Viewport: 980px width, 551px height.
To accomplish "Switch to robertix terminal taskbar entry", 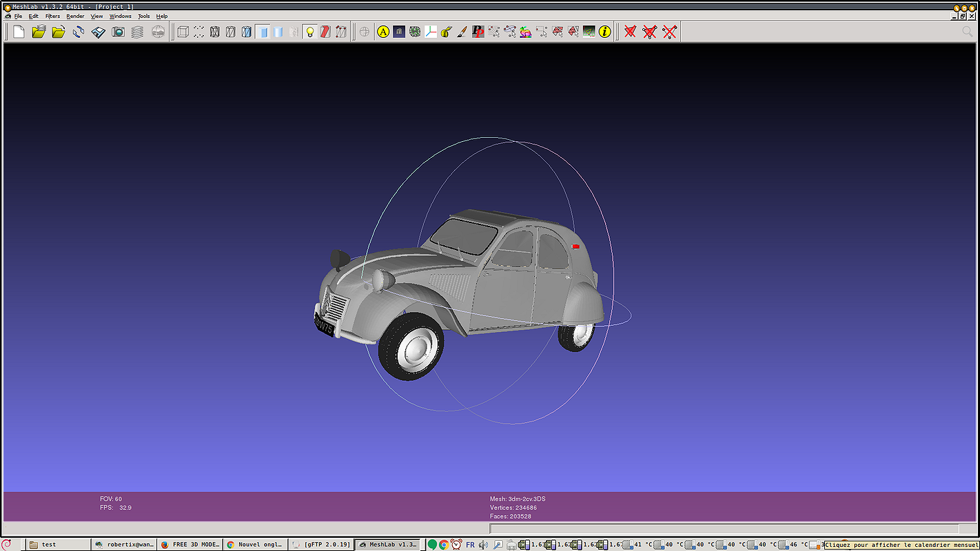I will coord(124,544).
